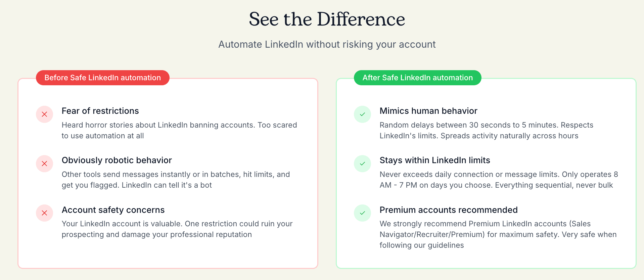Click the Obviously robotic behavior title
This screenshot has height=280, width=644.
[x=117, y=160]
